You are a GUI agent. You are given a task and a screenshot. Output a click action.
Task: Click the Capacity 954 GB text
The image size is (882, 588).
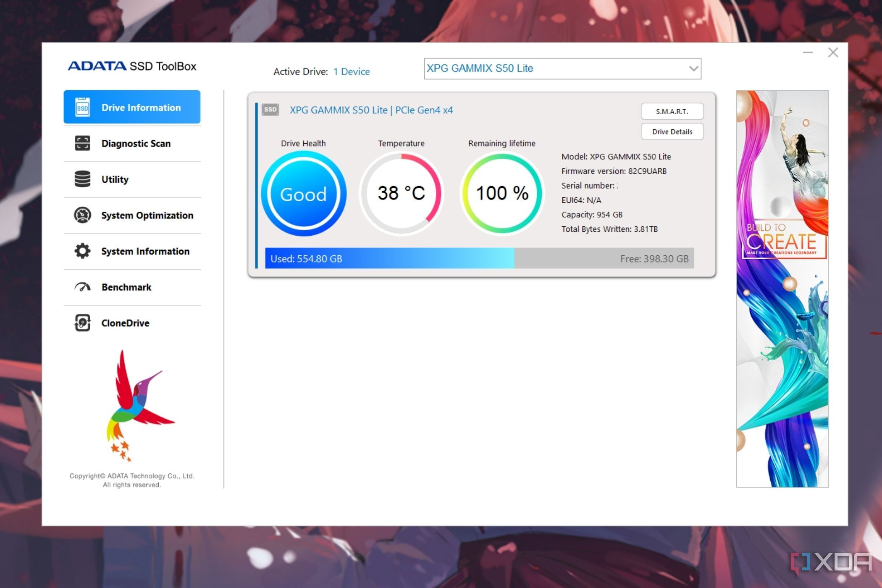click(x=592, y=215)
